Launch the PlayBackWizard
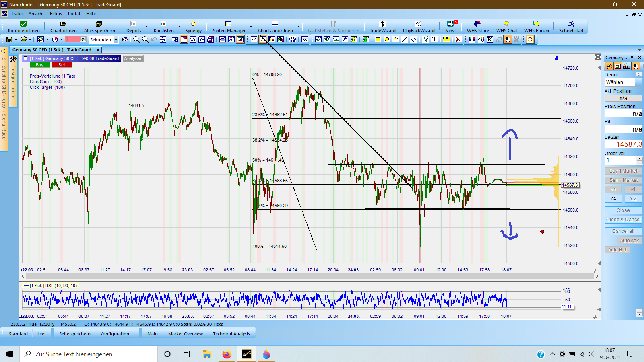 click(x=419, y=26)
